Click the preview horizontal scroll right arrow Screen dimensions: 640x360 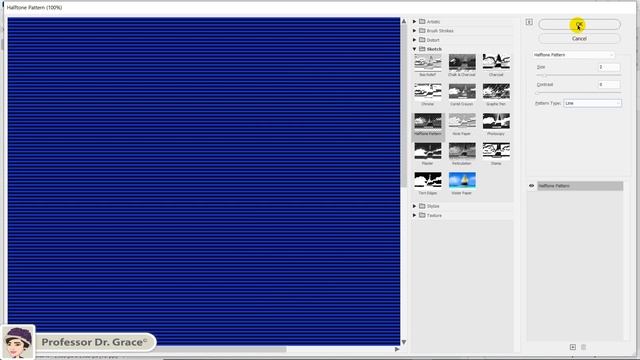[397, 349]
